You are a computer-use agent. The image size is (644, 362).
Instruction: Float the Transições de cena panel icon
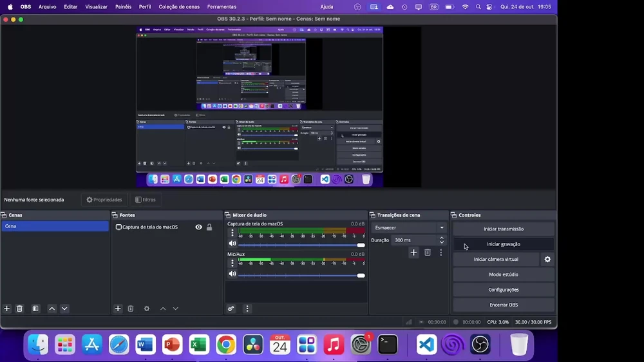[372, 215]
